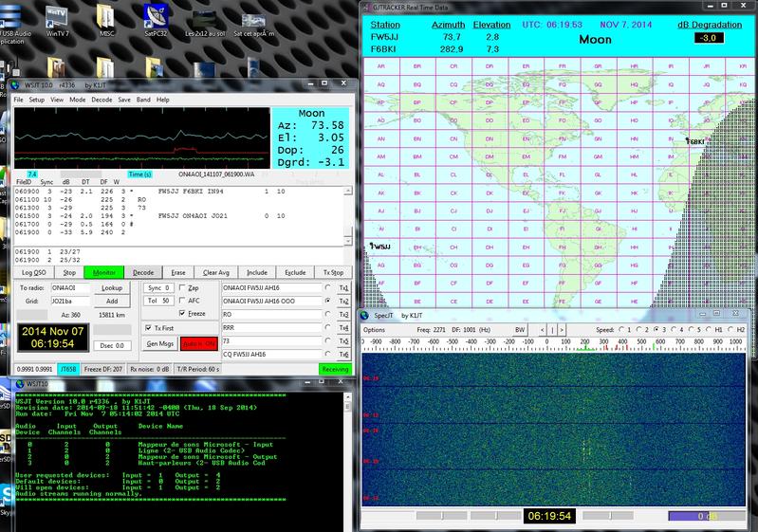758x532 pixels.
Task: Click SpecJT left arrow '<' button
Action: (543, 330)
